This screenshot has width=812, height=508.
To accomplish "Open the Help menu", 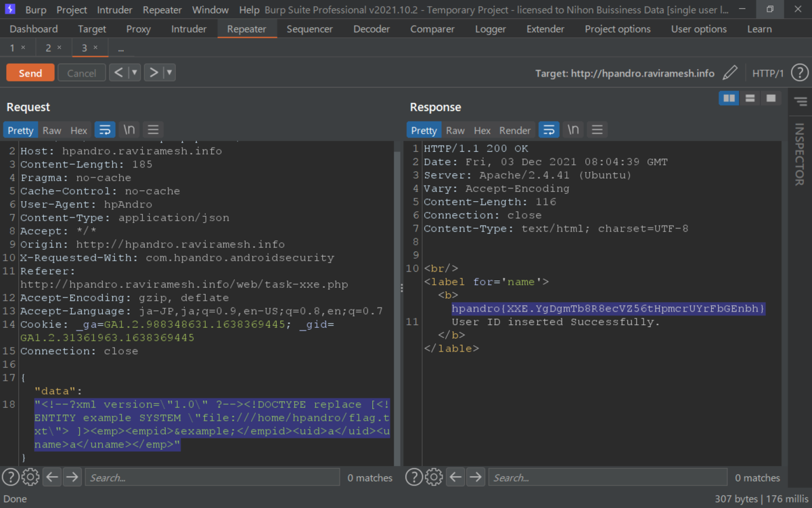I will [249, 10].
